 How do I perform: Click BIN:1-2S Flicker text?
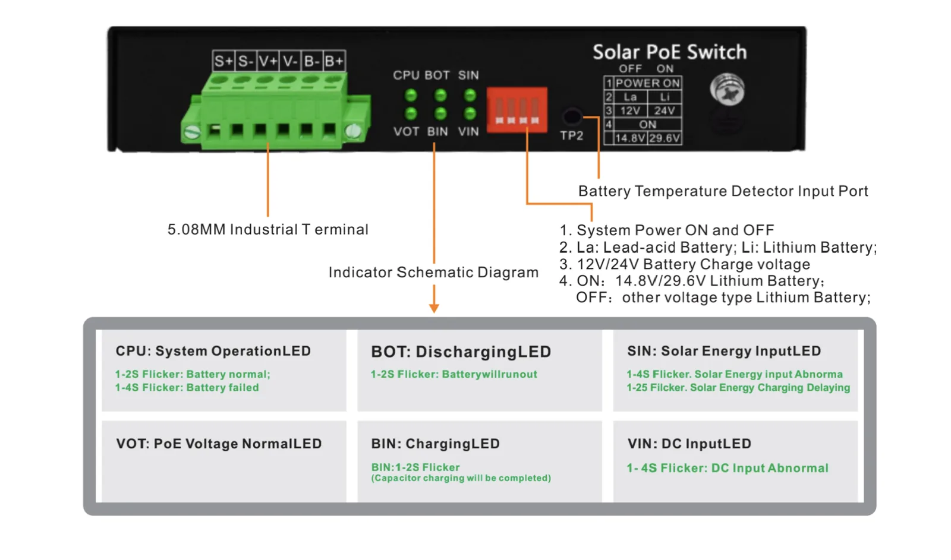click(x=415, y=467)
